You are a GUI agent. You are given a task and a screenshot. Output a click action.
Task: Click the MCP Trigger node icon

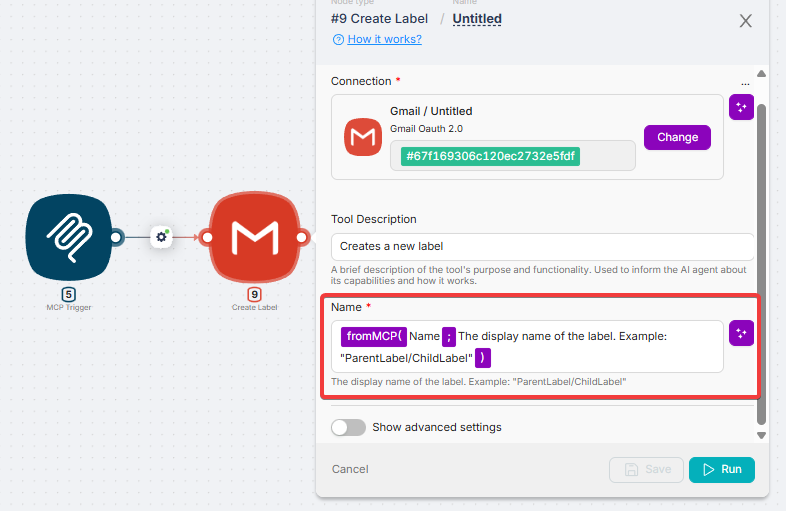[69, 237]
